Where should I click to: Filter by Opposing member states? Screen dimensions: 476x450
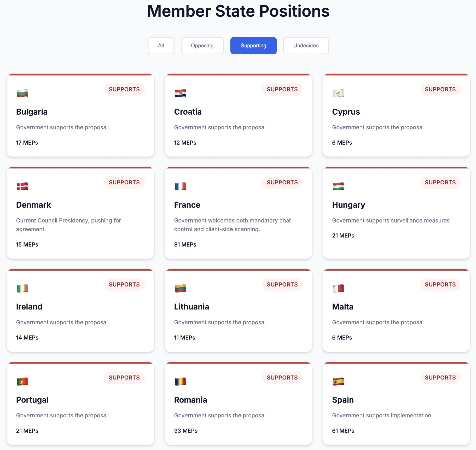tap(202, 46)
